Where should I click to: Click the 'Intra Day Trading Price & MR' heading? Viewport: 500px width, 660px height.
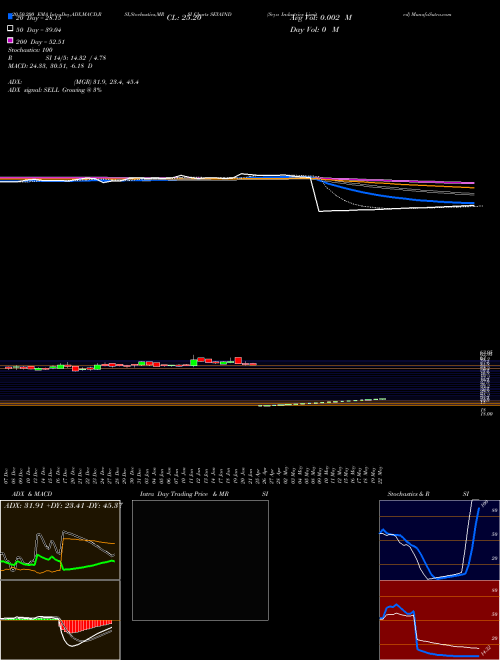point(185,494)
